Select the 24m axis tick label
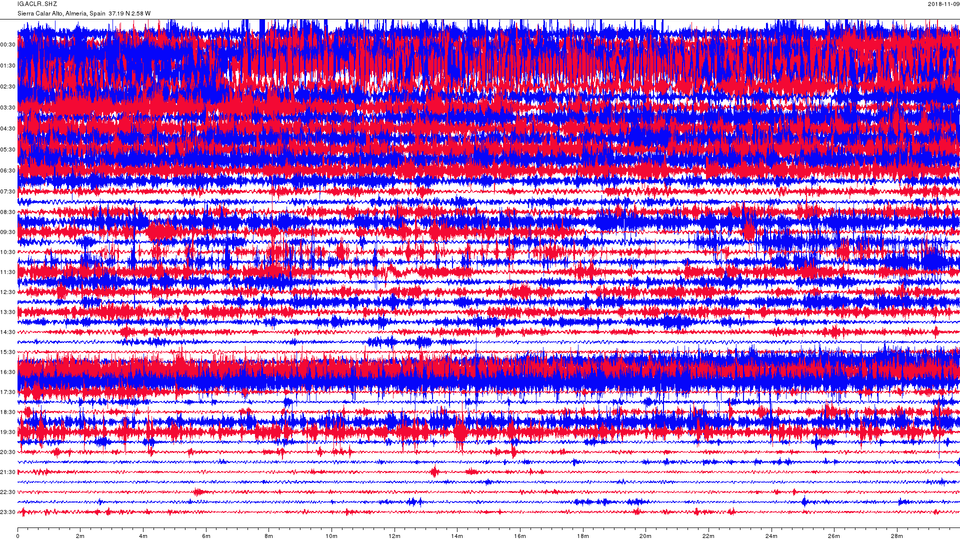The height and width of the screenshot is (540, 960). 771,536
